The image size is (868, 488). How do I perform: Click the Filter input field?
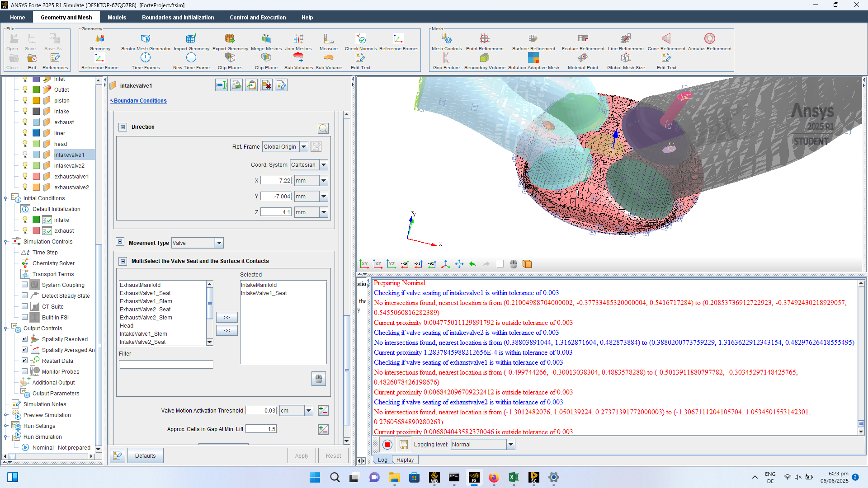[x=166, y=364]
